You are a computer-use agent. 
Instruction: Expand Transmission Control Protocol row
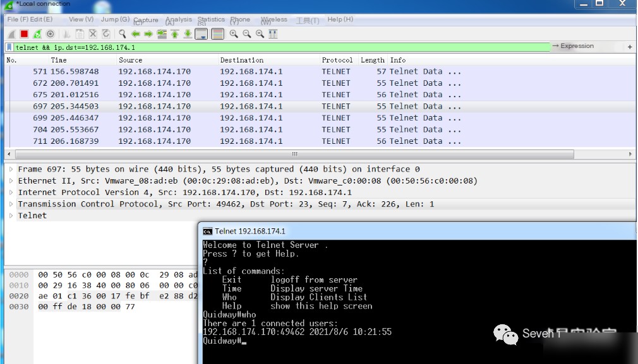(11, 204)
